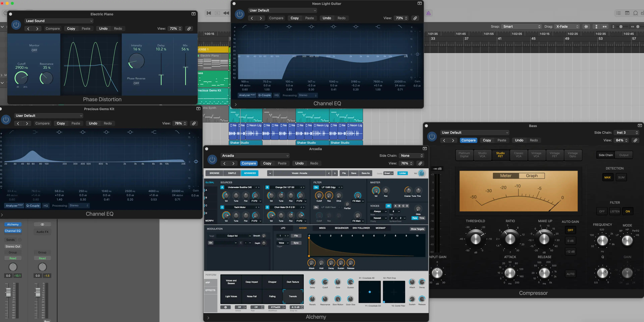The image size is (644, 322).
Task: Click Save As button in Alchemy
Action: [365, 173]
